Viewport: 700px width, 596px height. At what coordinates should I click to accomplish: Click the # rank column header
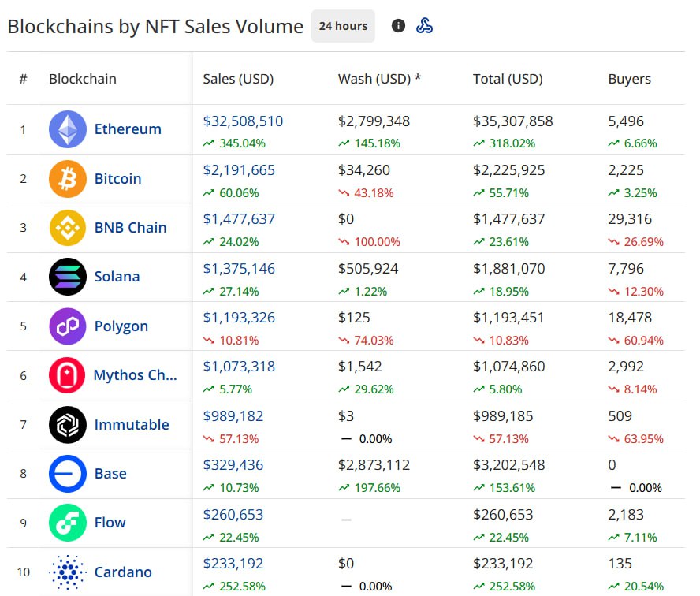pos(23,79)
